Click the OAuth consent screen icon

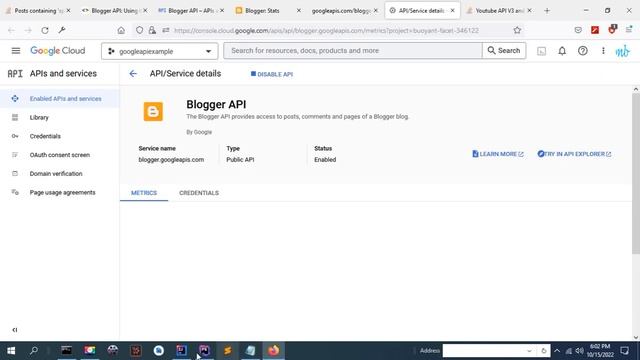click(15, 155)
